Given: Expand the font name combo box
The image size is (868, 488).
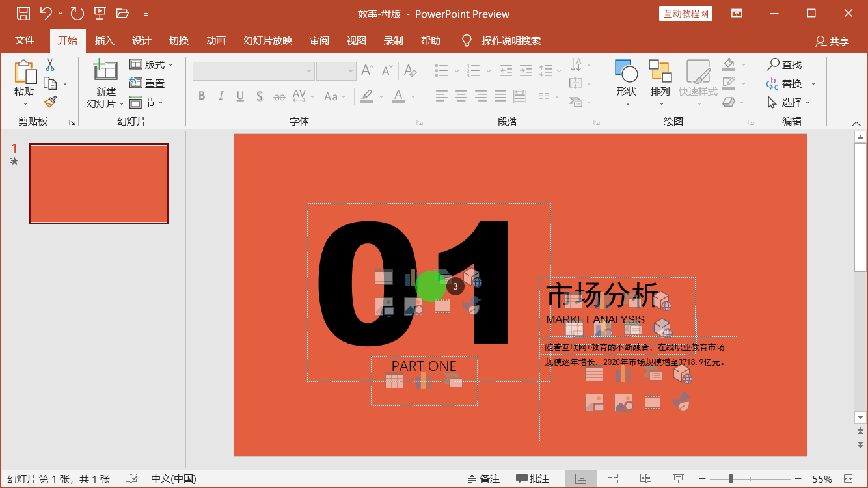Looking at the screenshot, I should [309, 71].
